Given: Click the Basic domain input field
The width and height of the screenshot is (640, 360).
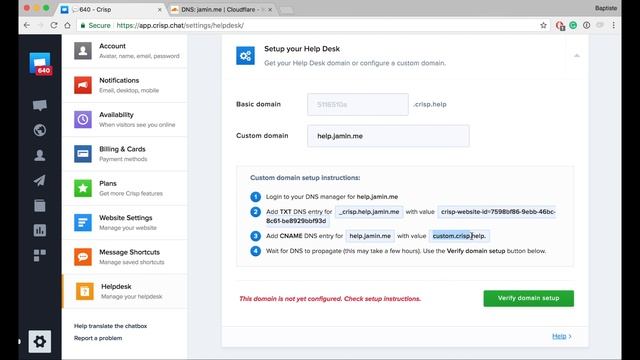Looking at the screenshot, I should pos(358,104).
